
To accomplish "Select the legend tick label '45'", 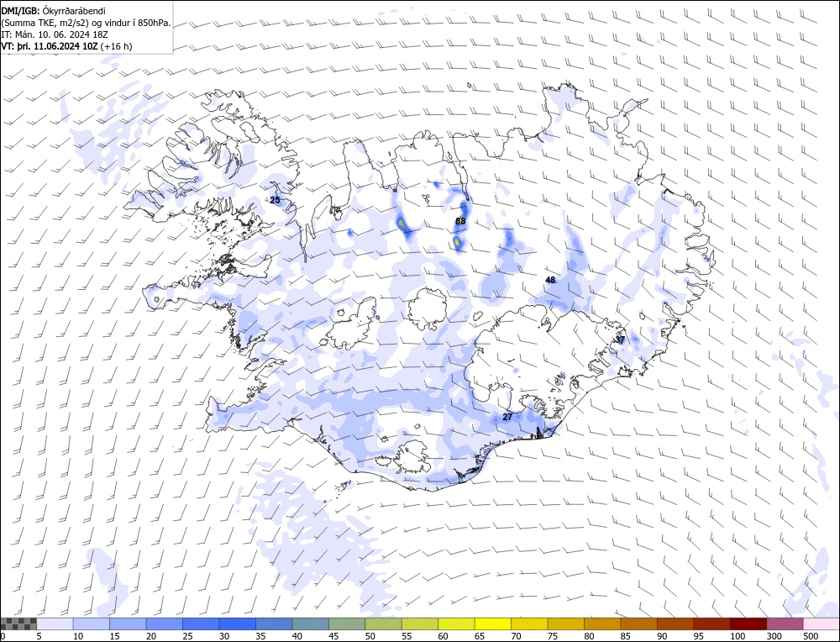I will click(x=333, y=636).
